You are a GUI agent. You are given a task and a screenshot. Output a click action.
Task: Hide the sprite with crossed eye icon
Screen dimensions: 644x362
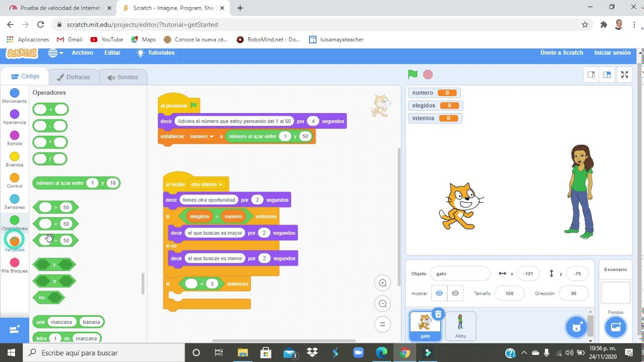[x=455, y=293]
